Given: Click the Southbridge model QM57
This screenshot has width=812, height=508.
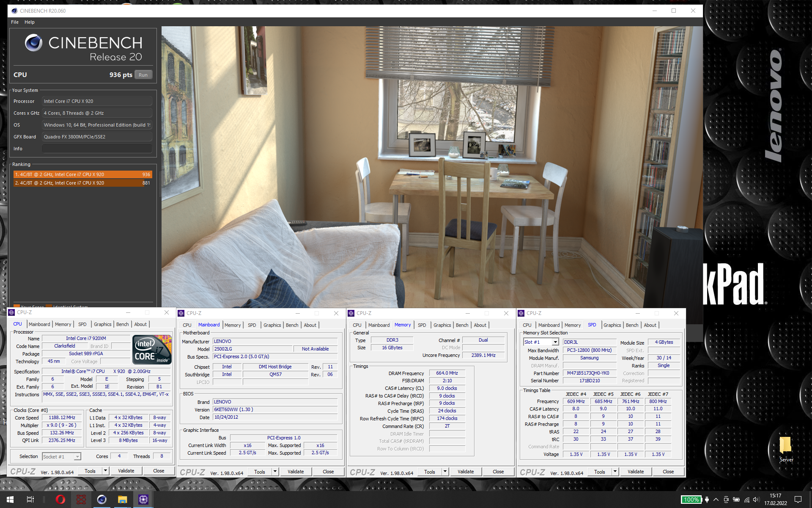Looking at the screenshot, I should tap(275, 374).
